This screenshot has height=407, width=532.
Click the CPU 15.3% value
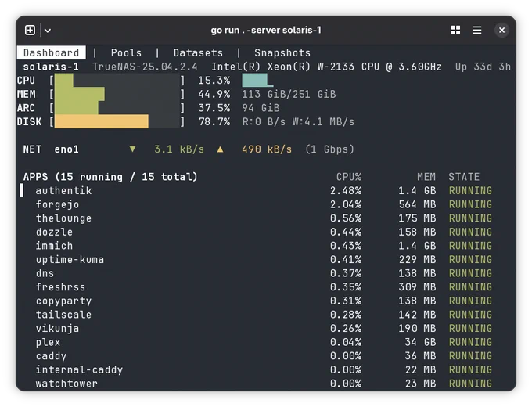(214, 81)
